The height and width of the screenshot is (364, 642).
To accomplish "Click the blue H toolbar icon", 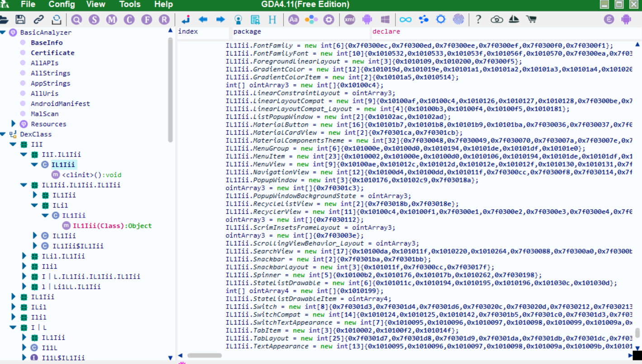I will (272, 19).
